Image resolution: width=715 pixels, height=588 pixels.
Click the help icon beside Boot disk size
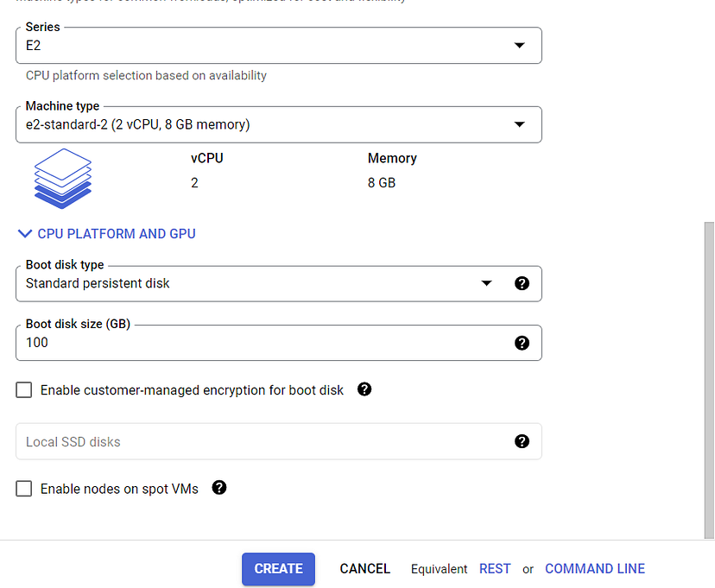(522, 342)
